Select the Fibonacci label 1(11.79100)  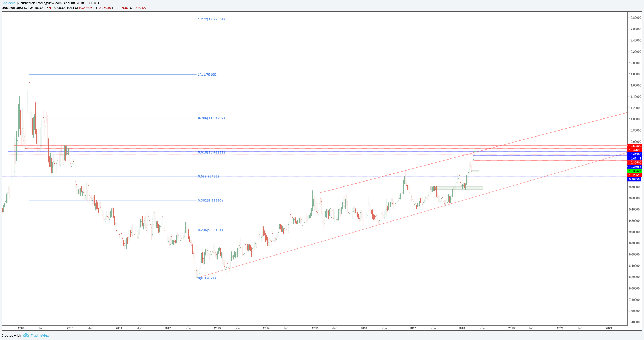[x=208, y=75]
